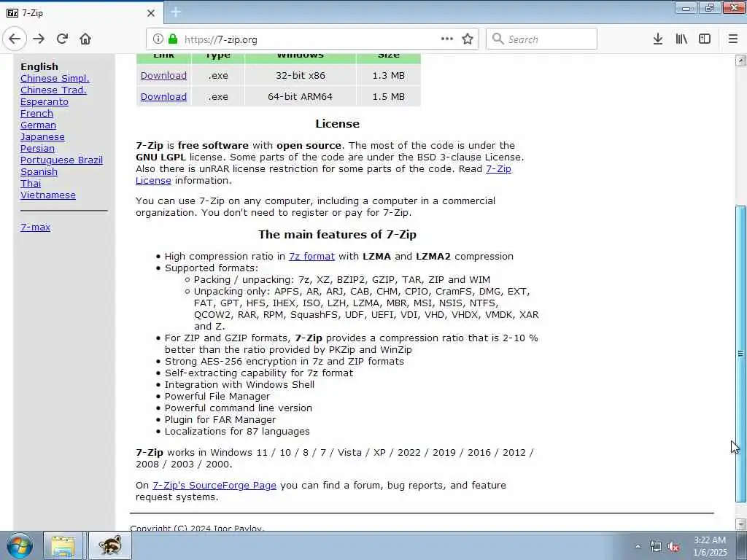
Task: Show site information via the info icon
Action: 158,39
